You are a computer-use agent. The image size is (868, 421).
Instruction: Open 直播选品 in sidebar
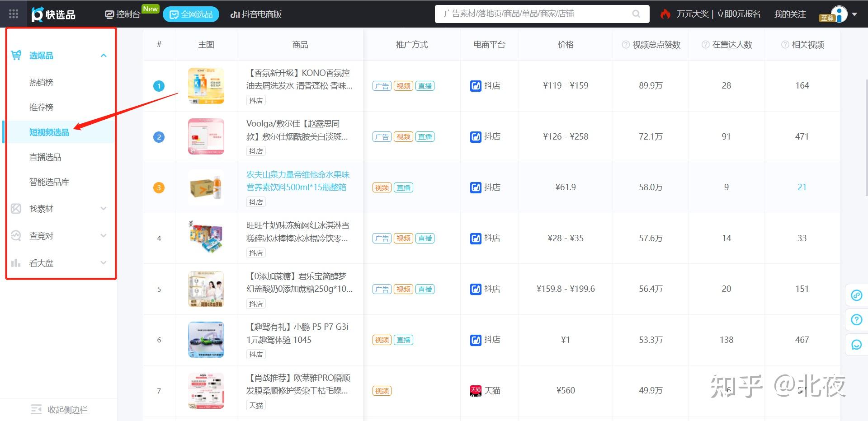click(x=45, y=157)
